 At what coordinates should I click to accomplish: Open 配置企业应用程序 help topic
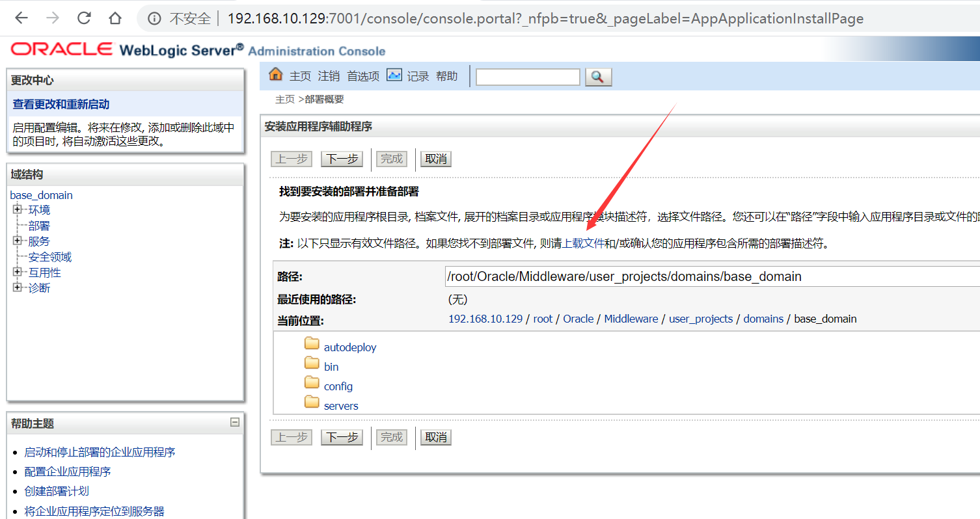point(68,472)
